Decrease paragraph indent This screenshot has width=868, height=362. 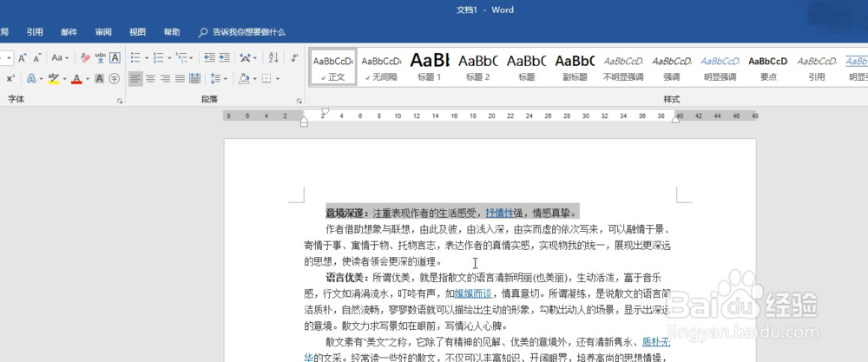pyautogui.click(x=209, y=57)
